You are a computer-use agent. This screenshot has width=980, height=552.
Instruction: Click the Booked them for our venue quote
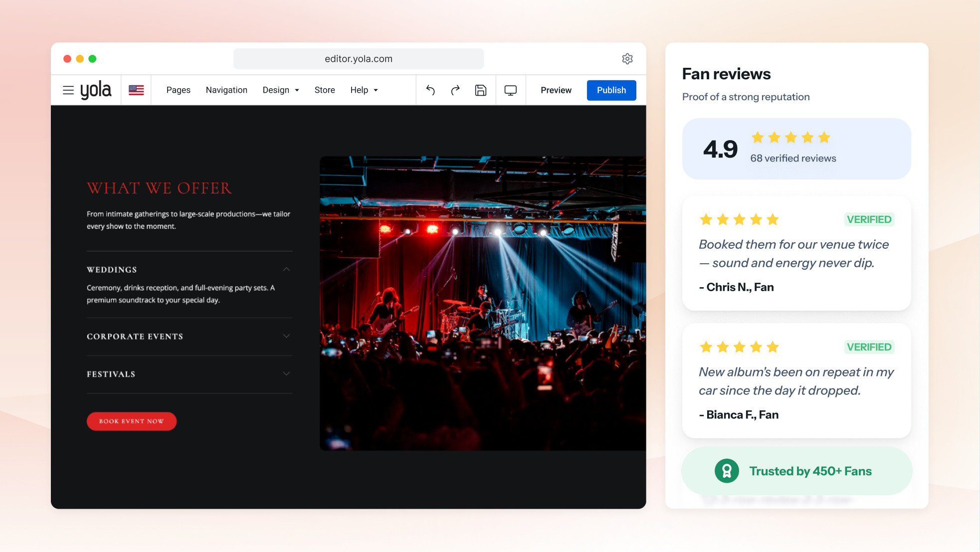(x=793, y=253)
